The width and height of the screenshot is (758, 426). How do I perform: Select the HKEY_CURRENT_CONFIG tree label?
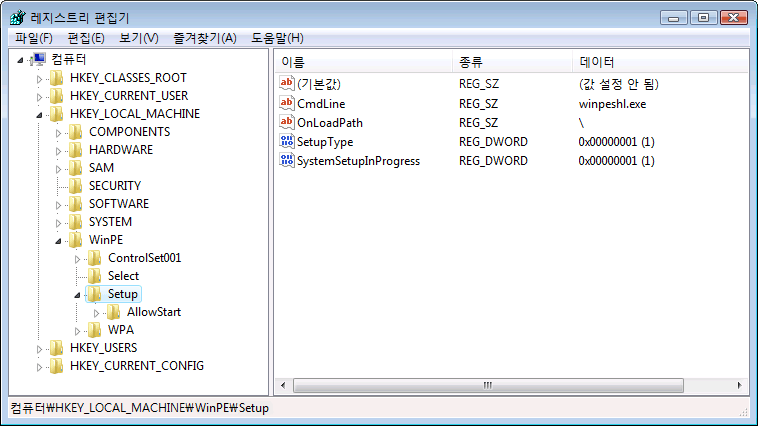click(x=137, y=366)
